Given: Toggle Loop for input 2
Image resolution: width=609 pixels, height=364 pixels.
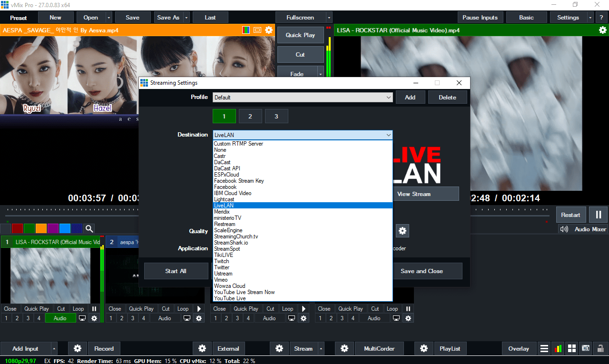Looking at the screenshot, I should (183, 308).
